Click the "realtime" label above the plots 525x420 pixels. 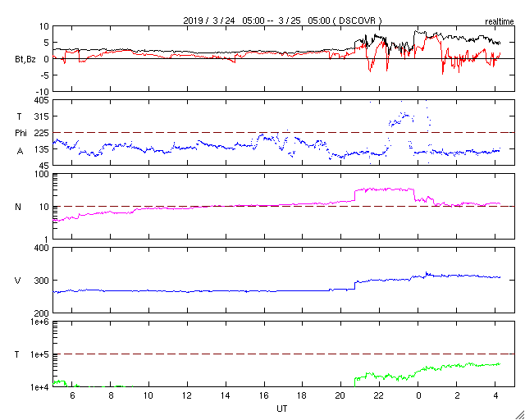[x=500, y=22]
